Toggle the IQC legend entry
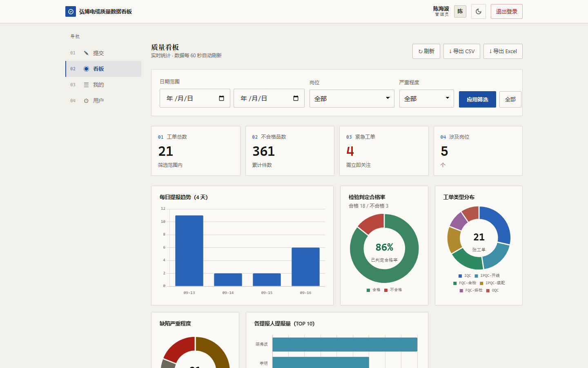This screenshot has width=588, height=368. (465, 276)
